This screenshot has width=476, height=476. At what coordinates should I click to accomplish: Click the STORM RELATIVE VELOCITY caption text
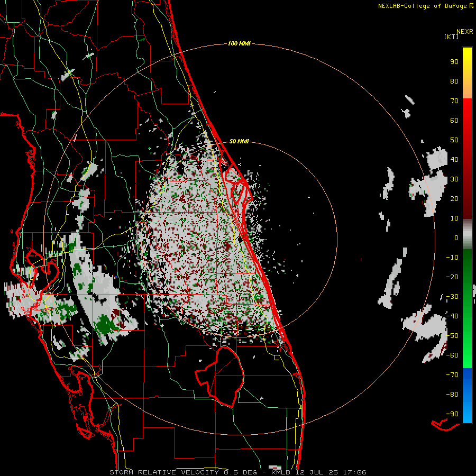click(x=164, y=472)
